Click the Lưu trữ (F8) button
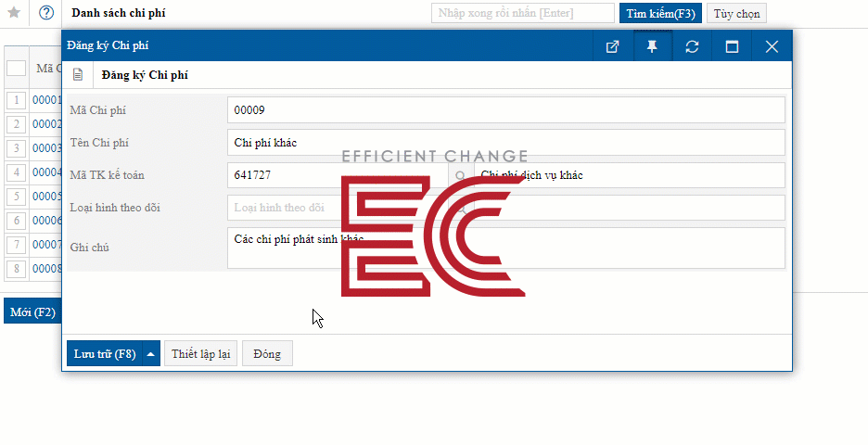This screenshot has width=868, height=445. [x=105, y=354]
